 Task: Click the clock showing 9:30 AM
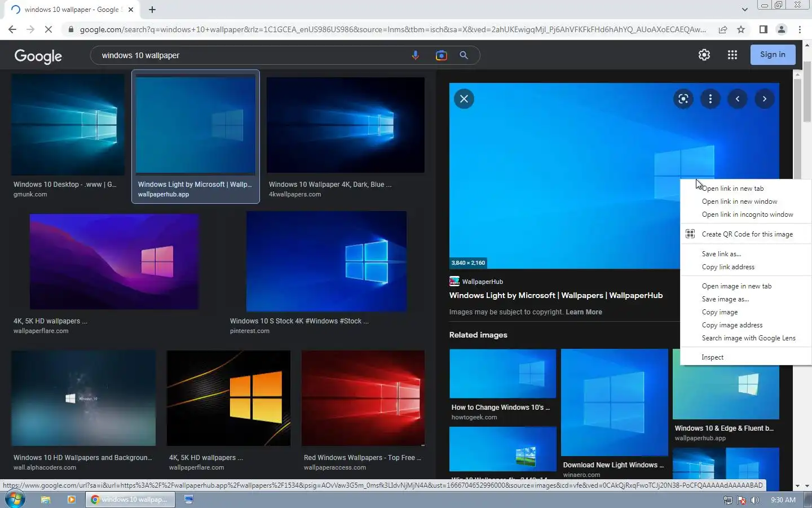tap(783, 500)
